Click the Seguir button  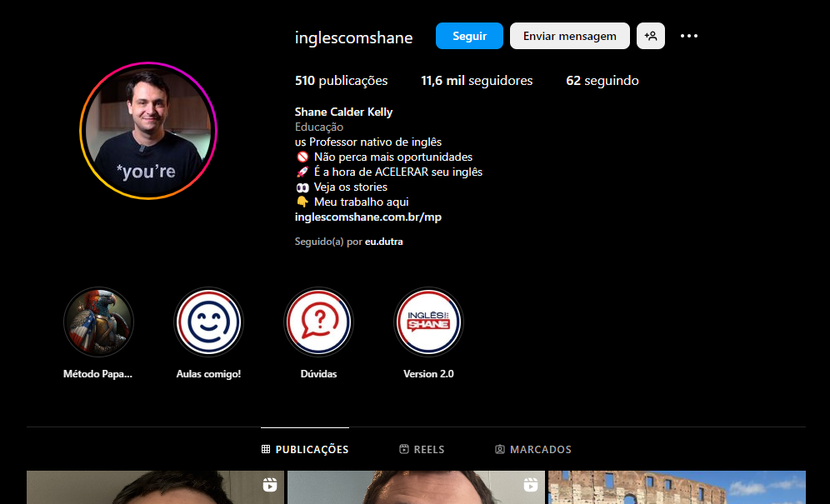(469, 36)
